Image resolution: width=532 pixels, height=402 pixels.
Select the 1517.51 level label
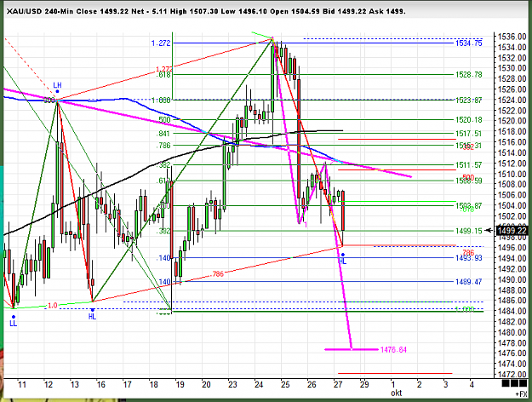coord(468,134)
